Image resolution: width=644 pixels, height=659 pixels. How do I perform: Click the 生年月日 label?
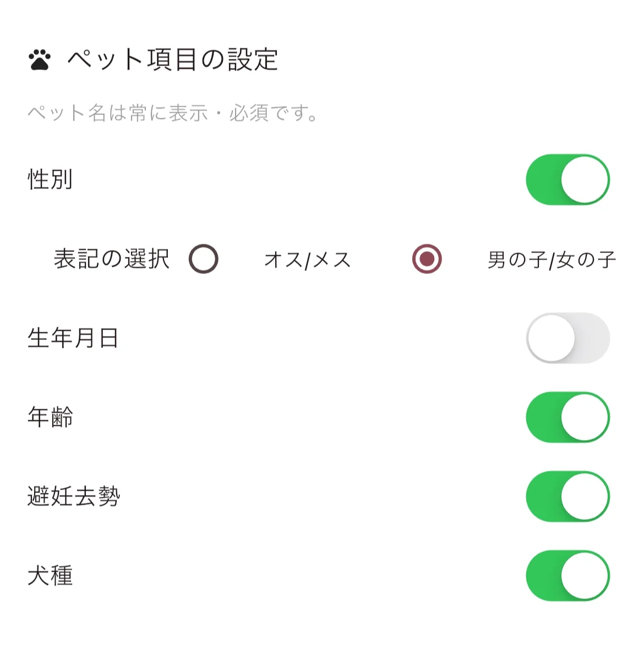point(73,338)
